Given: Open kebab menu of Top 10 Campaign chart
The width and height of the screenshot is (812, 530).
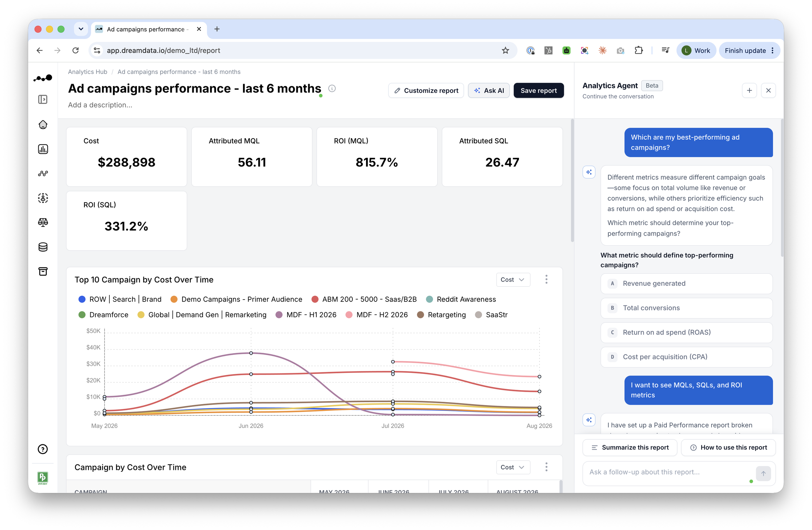Looking at the screenshot, I should tap(547, 279).
